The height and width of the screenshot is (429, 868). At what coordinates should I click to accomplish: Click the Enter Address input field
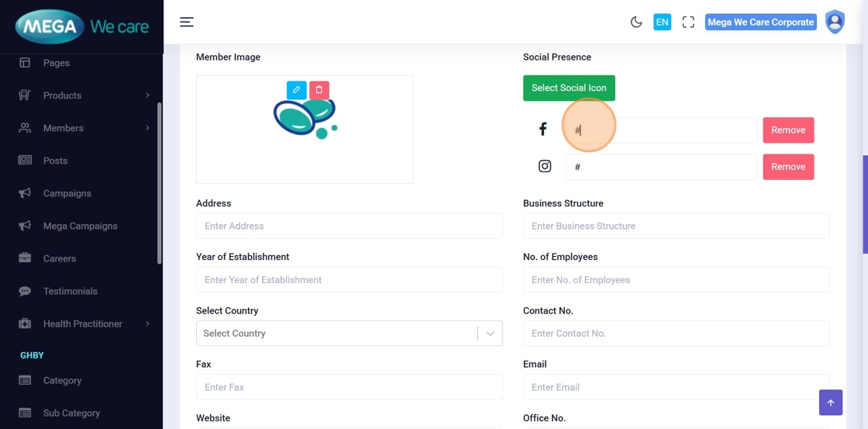349,227
